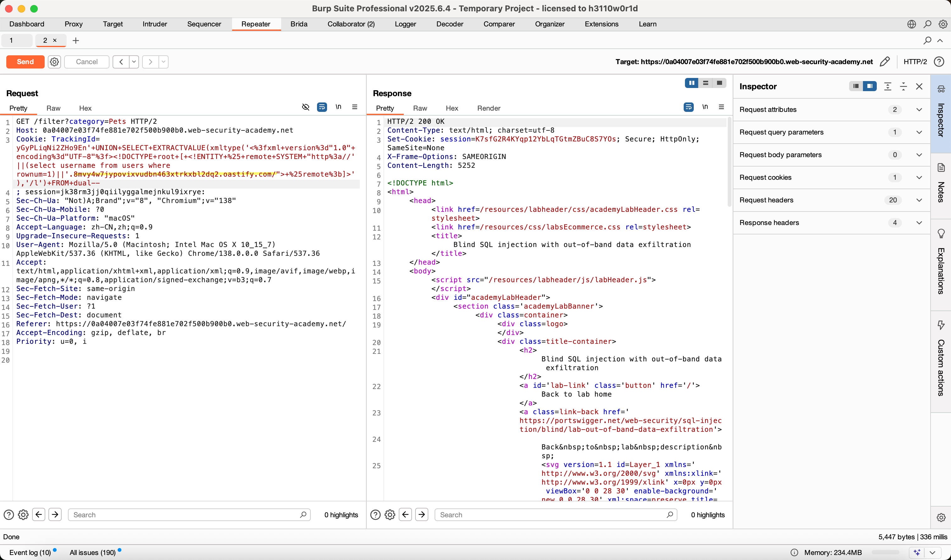Toggle response line wrap button
Viewport: 951px width, 560px height.
pyautogui.click(x=688, y=107)
